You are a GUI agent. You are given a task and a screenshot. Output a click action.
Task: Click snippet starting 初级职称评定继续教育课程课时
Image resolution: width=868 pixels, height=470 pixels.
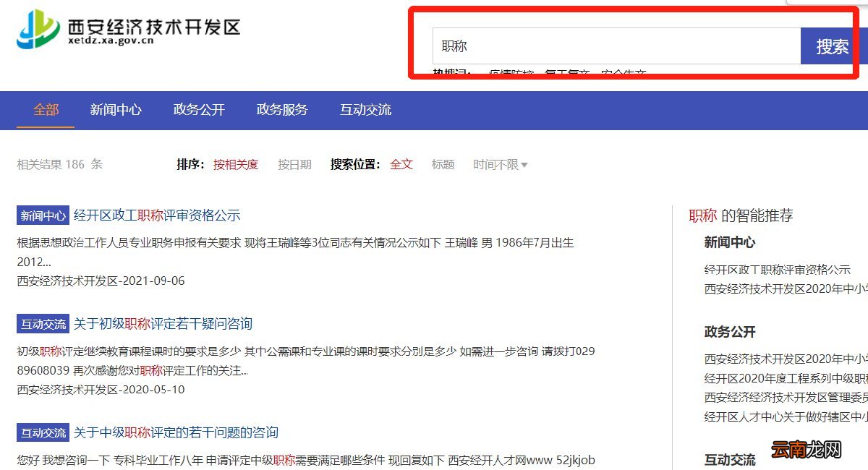[x=306, y=362]
